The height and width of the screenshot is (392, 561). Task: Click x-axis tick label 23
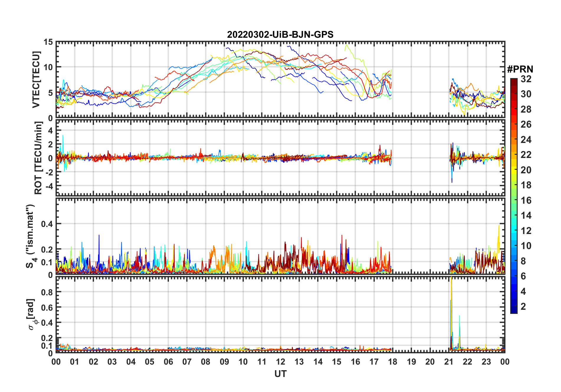pos(486,362)
